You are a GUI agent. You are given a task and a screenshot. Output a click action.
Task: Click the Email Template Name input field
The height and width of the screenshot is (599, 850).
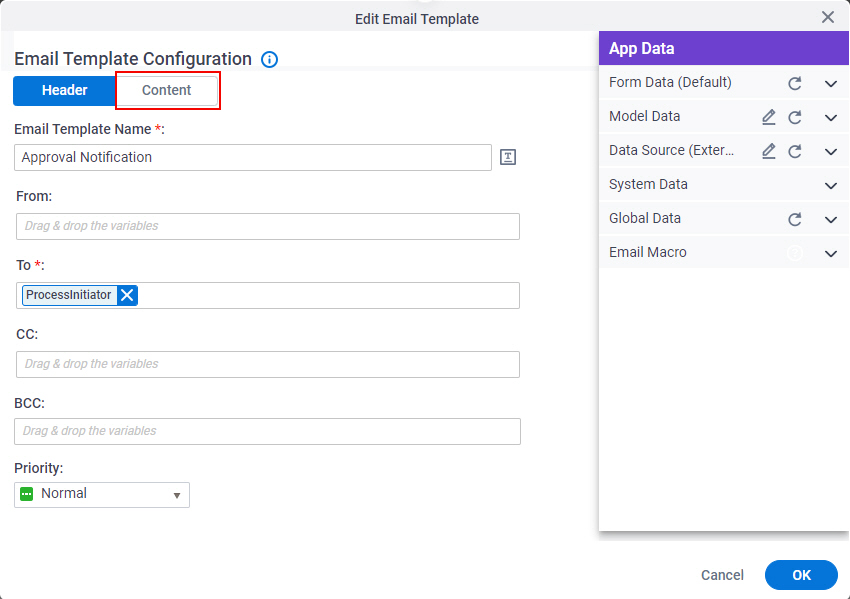click(x=253, y=157)
